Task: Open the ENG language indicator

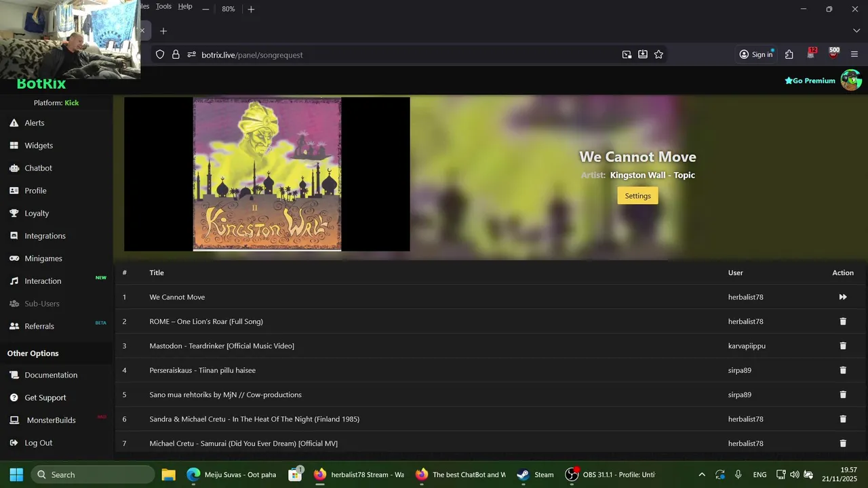Action: coord(759,474)
